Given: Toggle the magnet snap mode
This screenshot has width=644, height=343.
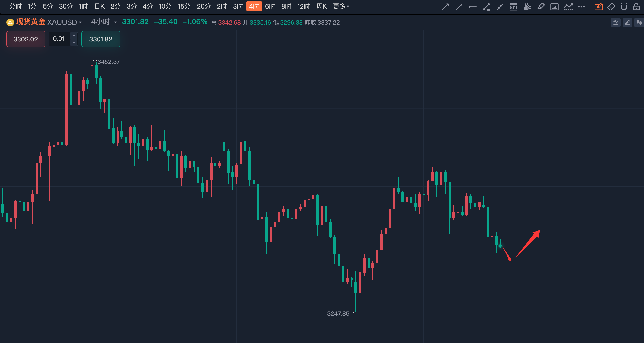Looking at the screenshot, I should pyautogui.click(x=624, y=7).
